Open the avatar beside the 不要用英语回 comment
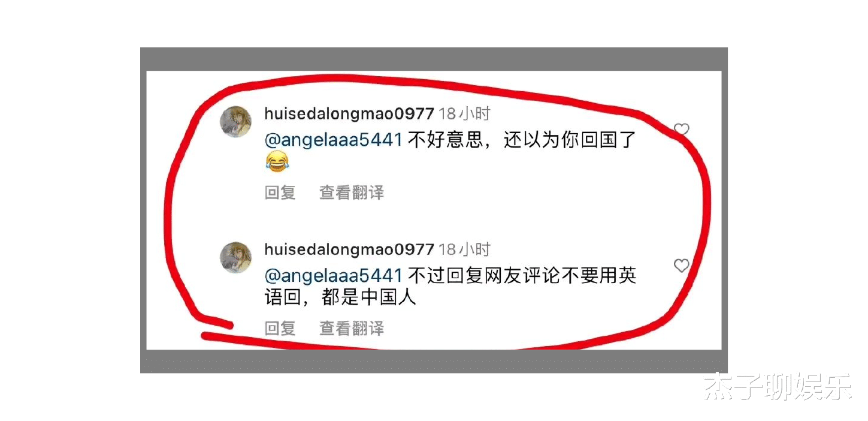The width and height of the screenshot is (868, 421). 235,258
